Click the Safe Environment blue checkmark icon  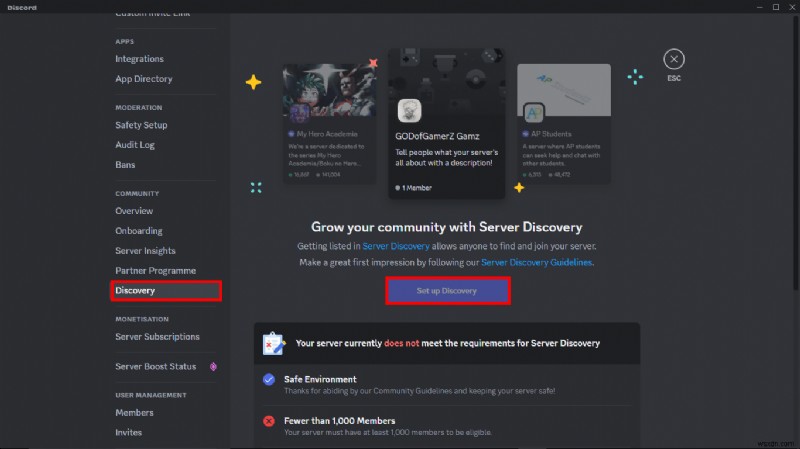(x=269, y=380)
